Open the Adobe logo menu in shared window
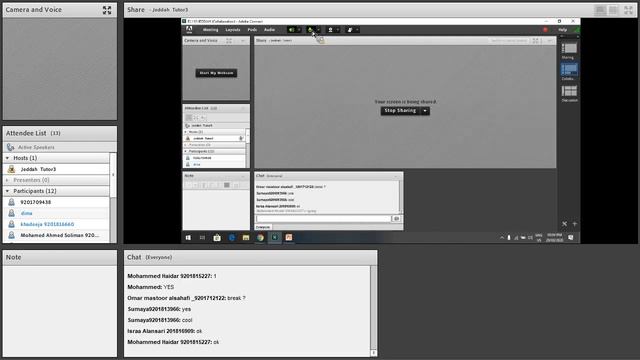The width and height of the screenshot is (640, 360). click(x=189, y=30)
